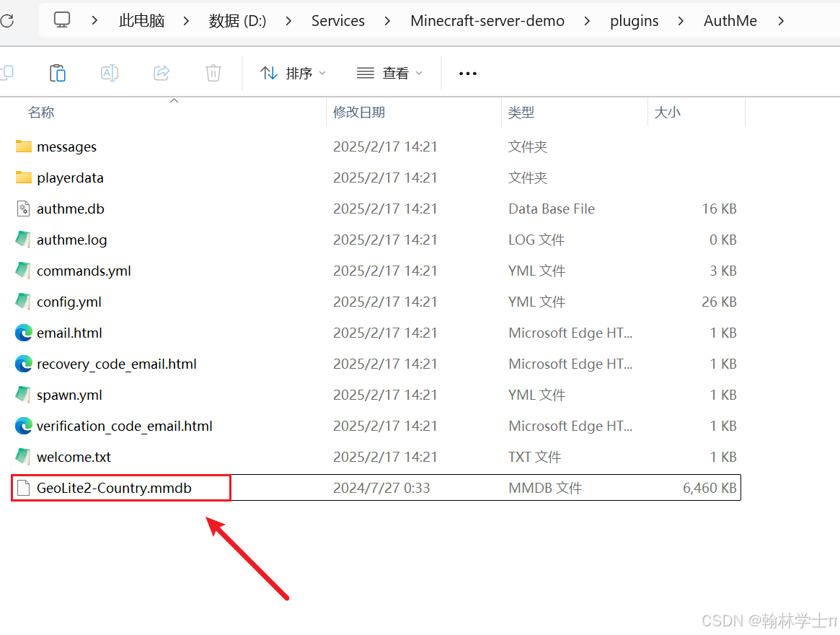Click the delete trash can icon
The image size is (840, 635).
tap(213, 73)
